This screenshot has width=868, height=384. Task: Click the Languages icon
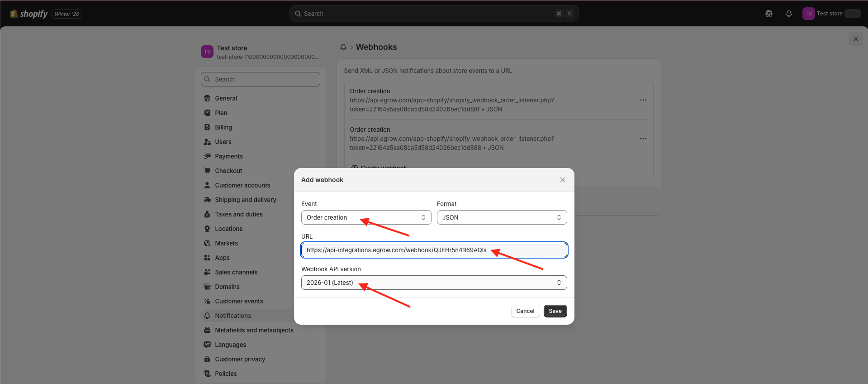tap(207, 345)
